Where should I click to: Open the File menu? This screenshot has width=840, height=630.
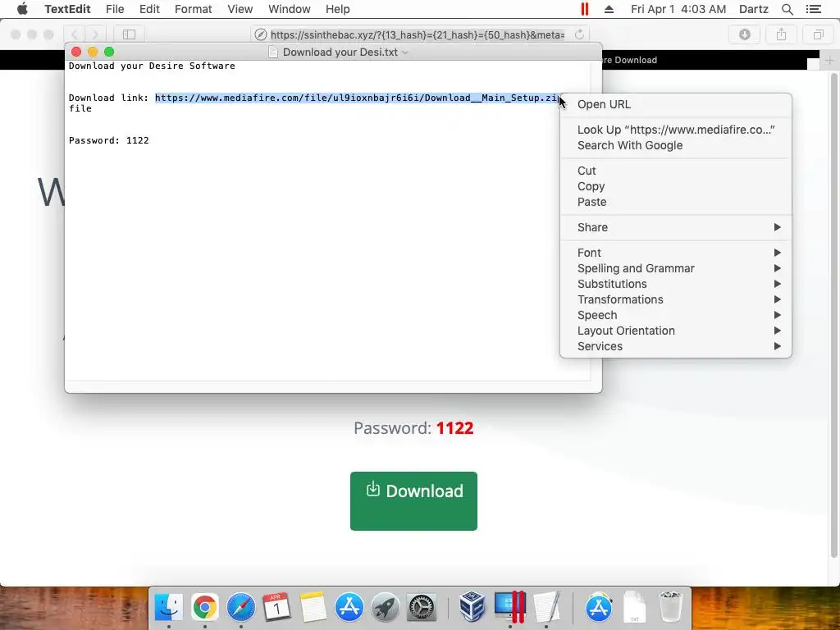[x=115, y=9]
